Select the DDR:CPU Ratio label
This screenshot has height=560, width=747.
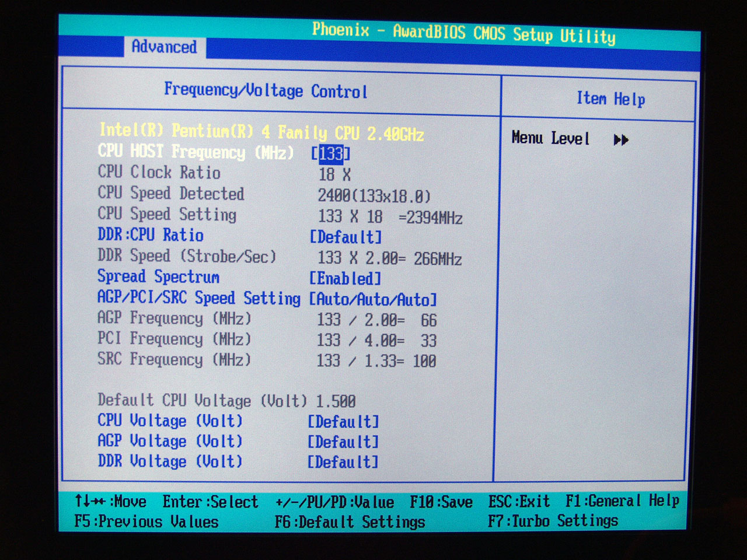tap(151, 235)
